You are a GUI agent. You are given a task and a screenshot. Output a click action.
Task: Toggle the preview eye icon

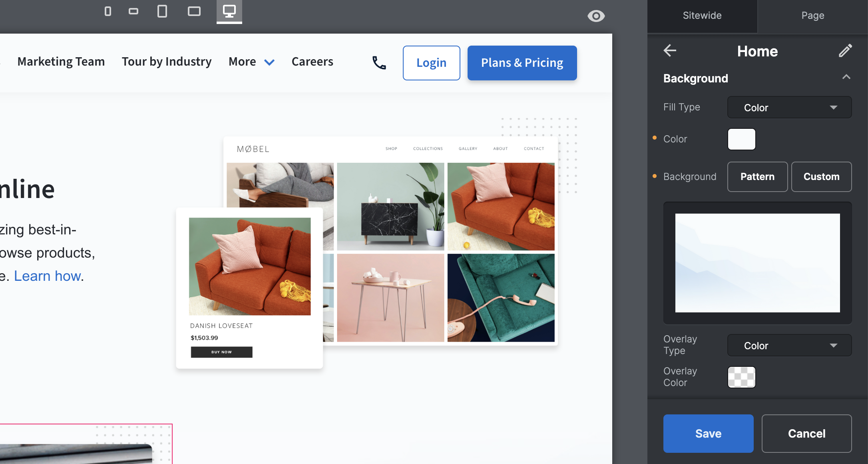[596, 16]
